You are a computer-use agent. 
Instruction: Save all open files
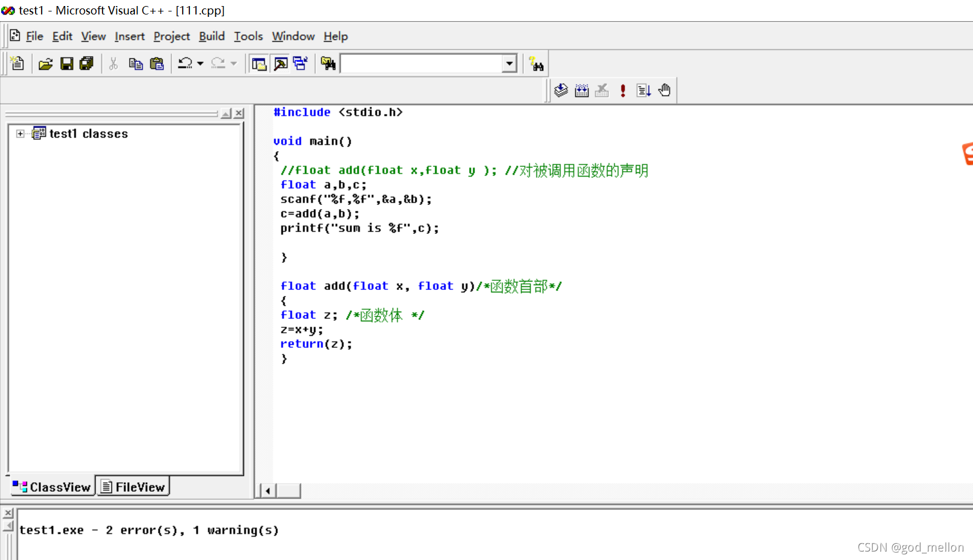point(87,63)
